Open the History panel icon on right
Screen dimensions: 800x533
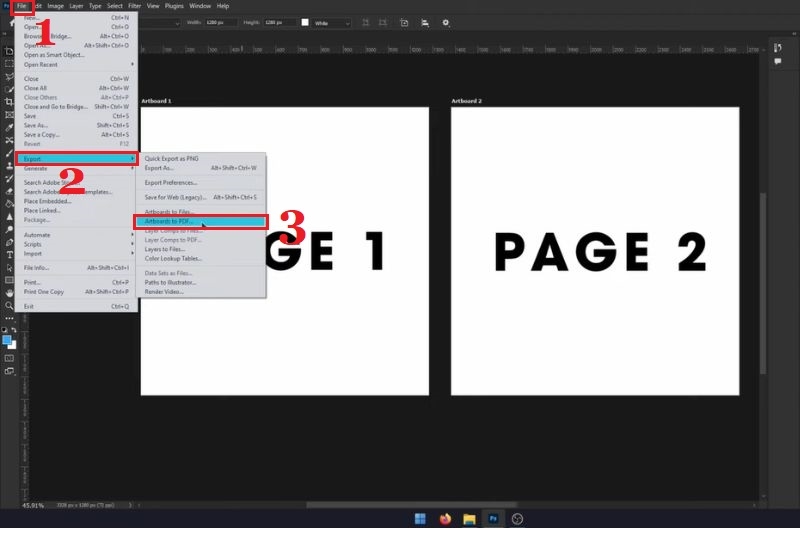point(778,48)
